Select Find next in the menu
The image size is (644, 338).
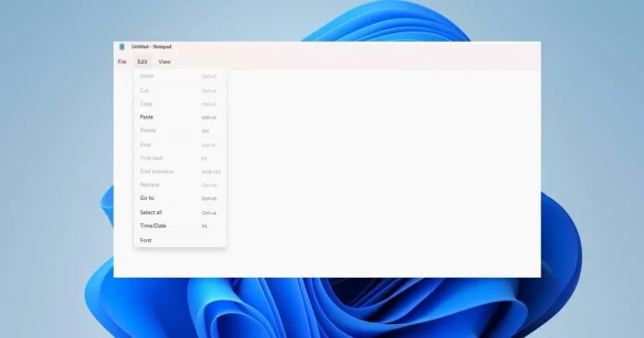coord(180,158)
